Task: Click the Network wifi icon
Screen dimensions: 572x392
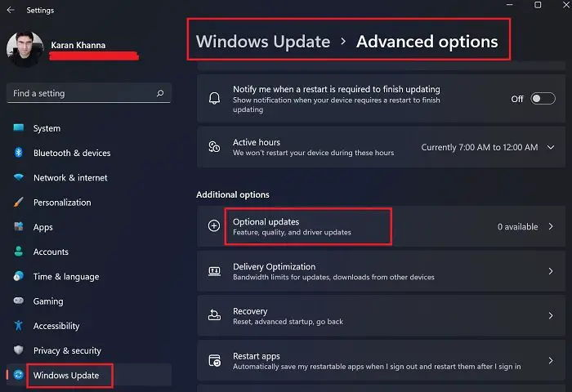Action: [19, 177]
